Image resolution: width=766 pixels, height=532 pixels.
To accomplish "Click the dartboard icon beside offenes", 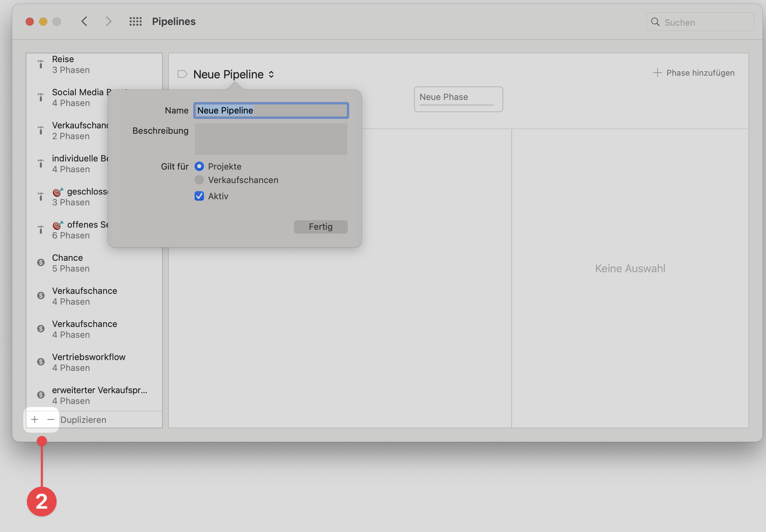I will [58, 225].
